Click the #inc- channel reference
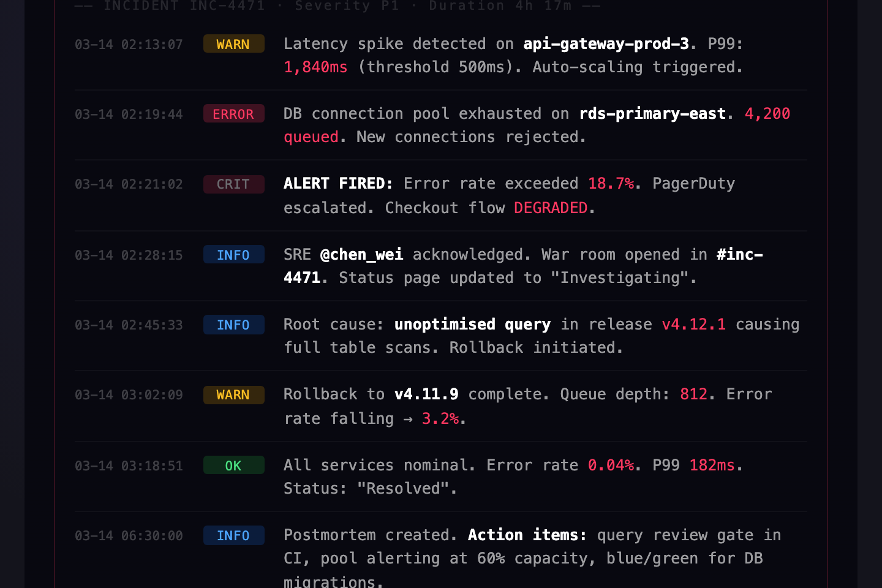The image size is (882, 588). (740, 255)
